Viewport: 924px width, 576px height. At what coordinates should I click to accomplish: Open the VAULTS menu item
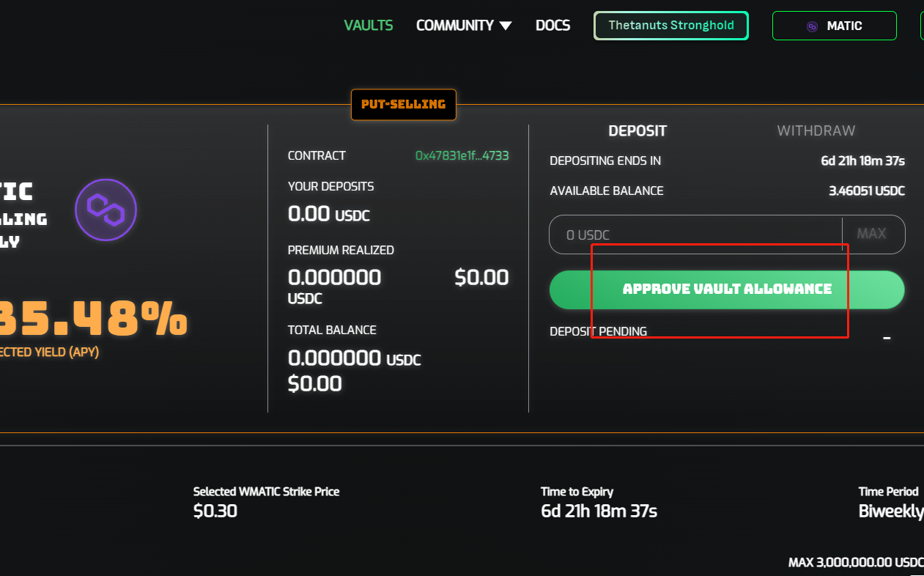click(x=369, y=26)
